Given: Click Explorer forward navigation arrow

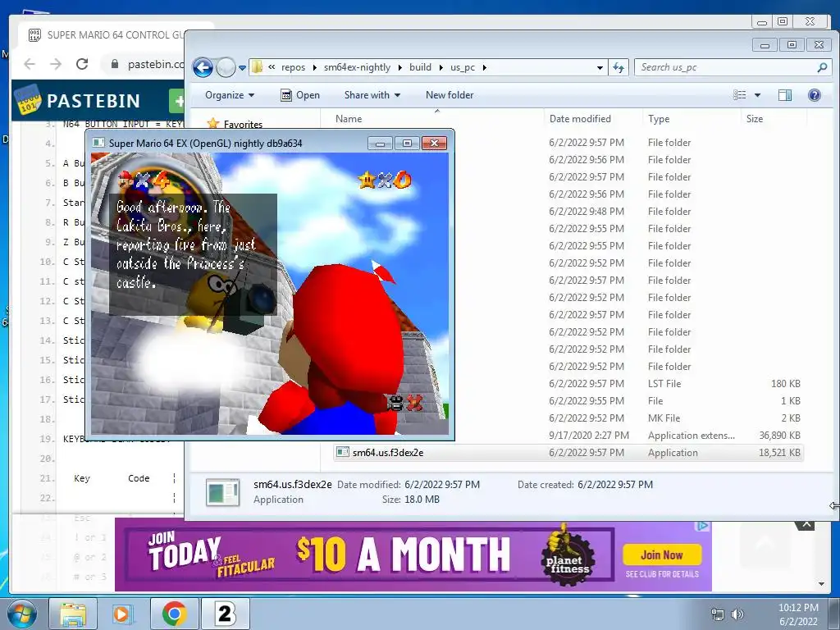Looking at the screenshot, I should point(226,67).
